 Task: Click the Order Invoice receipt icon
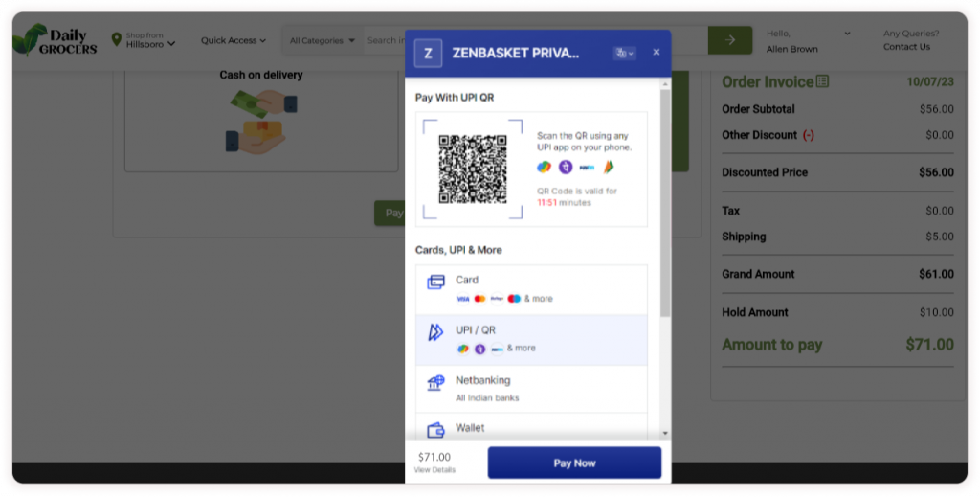(823, 82)
